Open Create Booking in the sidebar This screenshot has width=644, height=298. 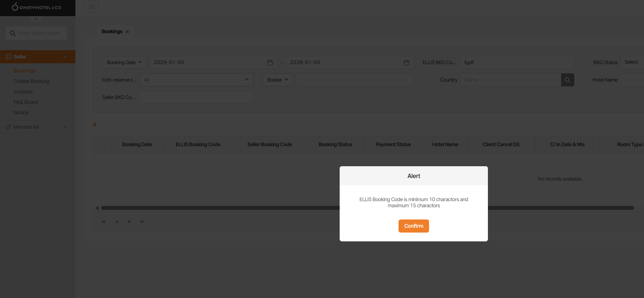coord(31,81)
